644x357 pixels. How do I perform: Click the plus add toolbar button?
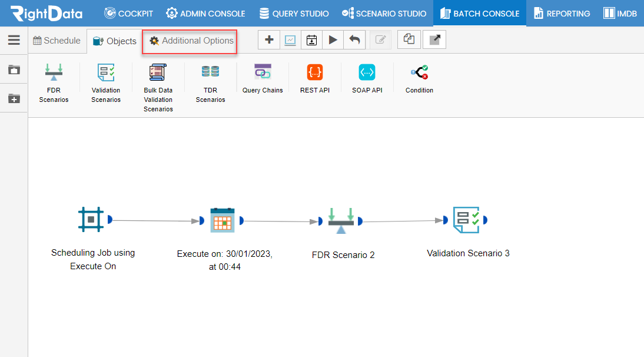[269, 40]
